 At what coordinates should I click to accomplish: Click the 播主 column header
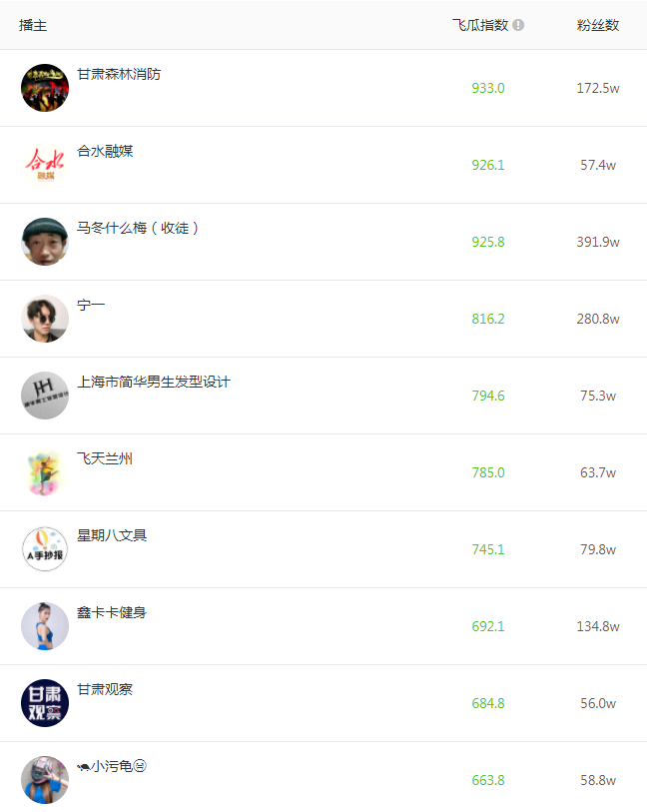coord(33,26)
